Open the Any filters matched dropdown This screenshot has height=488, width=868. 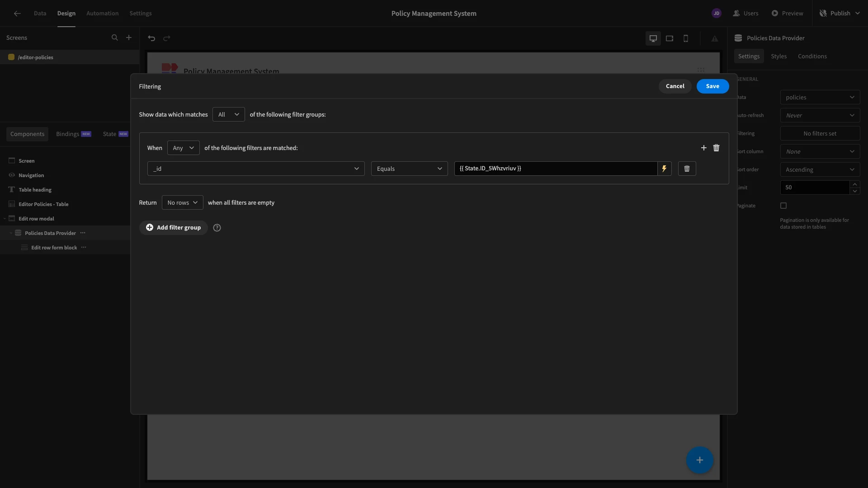coord(183,148)
